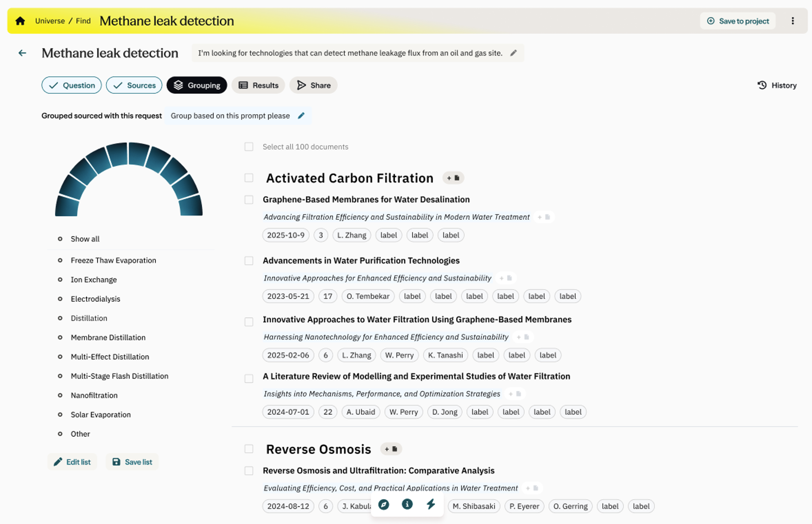Go to the home icon in breadcrumb
The height and width of the screenshot is (524, 812).
pyautogui.click(x=20, y=21)
